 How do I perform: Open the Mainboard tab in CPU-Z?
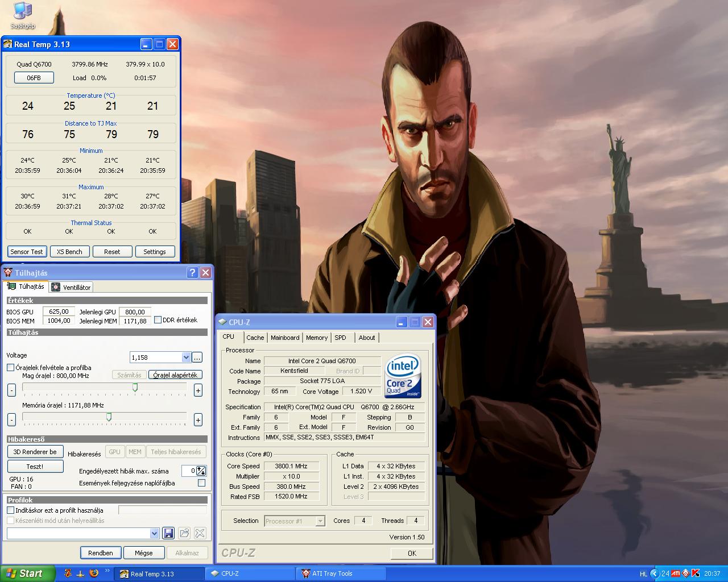[285, 338]
